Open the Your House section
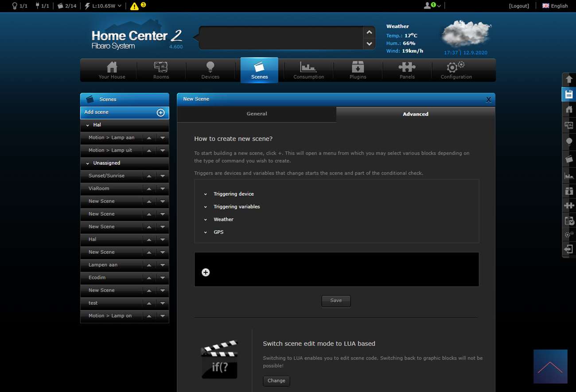The image size is (576, 392). pyautogui.click(x=112, y=70)
